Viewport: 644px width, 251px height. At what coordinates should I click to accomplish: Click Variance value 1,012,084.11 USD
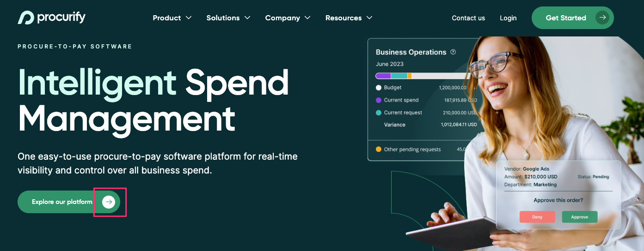[459, 125]
